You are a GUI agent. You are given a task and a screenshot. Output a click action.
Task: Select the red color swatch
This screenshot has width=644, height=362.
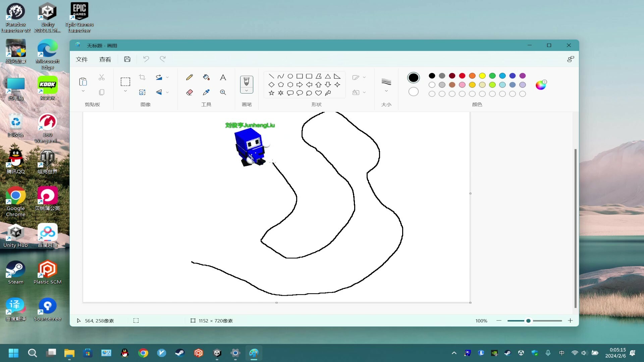point(462,76)
